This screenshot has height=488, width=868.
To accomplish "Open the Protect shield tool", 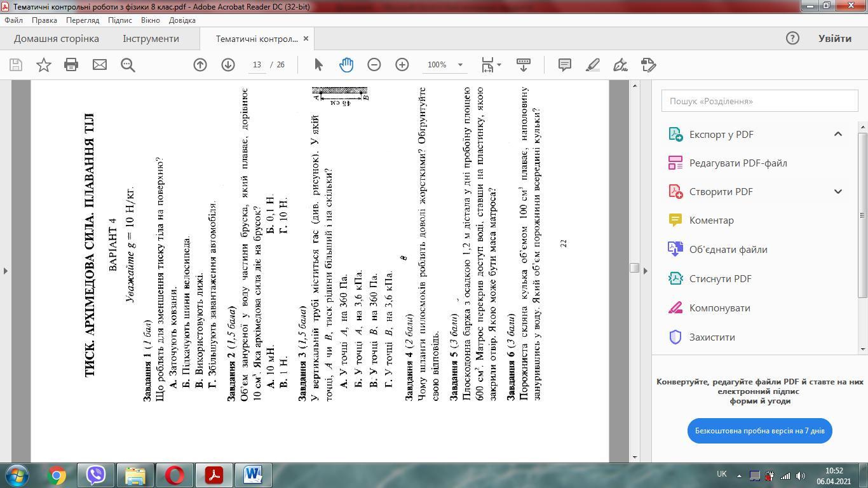I will pos(712,337).
